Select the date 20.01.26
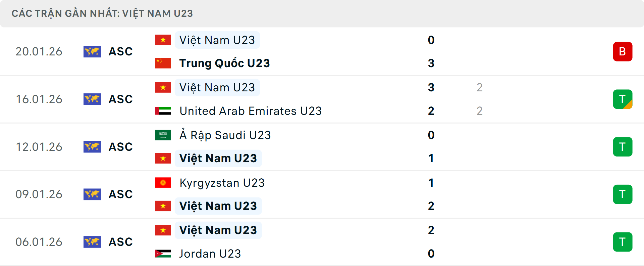The height and width of the screenshot is (266, 644). coord(39,51)
